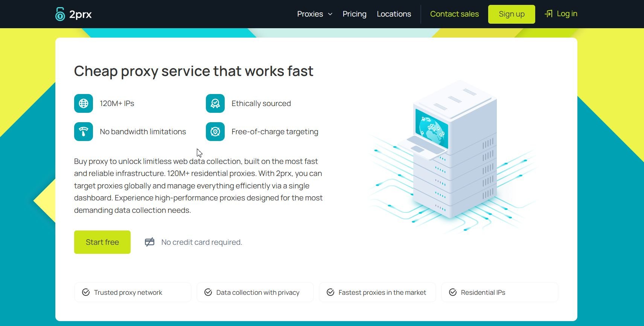644x326 pixels.
Task: Click the crossed-out credit card icon
Action: (150, 242)
